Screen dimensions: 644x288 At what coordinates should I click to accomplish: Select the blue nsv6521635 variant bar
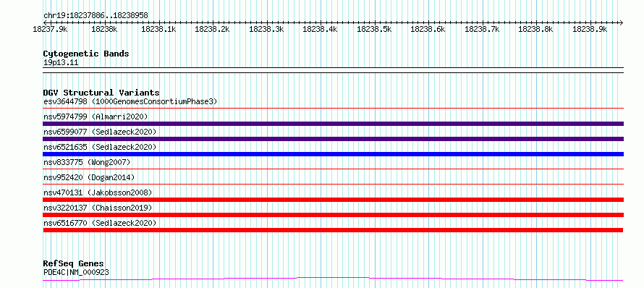coord(333,154)
